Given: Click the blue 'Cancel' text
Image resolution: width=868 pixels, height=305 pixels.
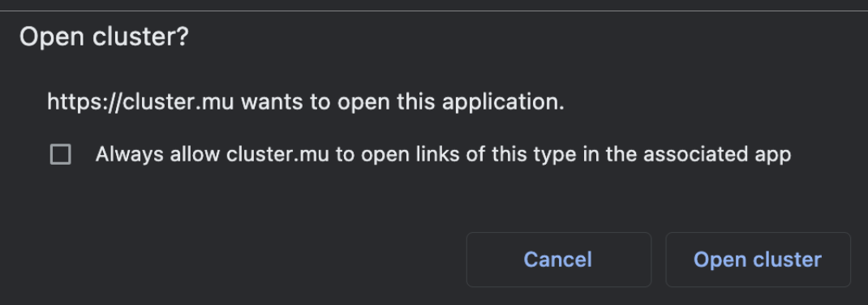Looking at the screenshot, I should click(558, 260).
